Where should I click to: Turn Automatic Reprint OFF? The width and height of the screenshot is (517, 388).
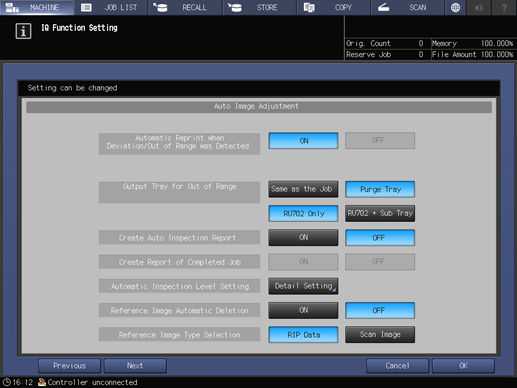tap(380, 141)
